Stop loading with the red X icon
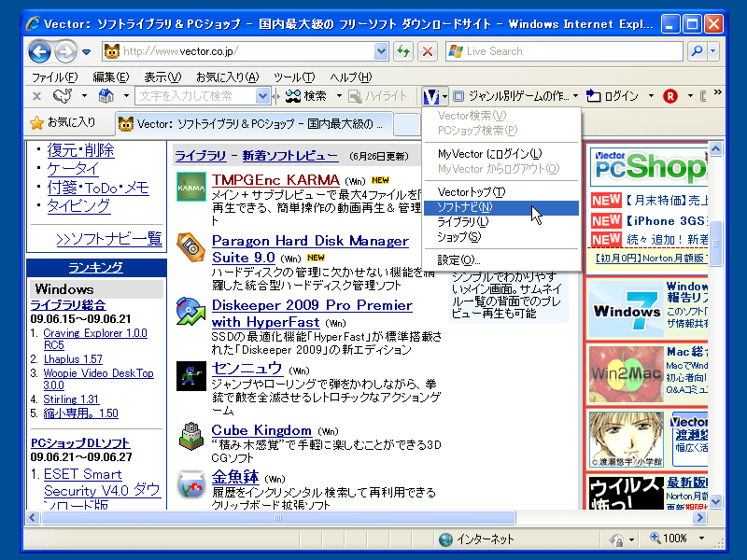The height and width of the screenshot is (560, 747). pyautogui.click(x=428, y=51)
